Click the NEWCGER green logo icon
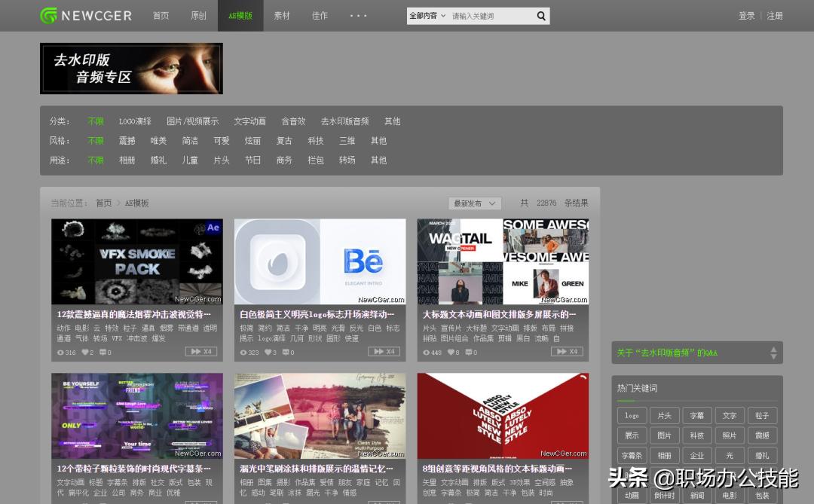 point(48,15)
